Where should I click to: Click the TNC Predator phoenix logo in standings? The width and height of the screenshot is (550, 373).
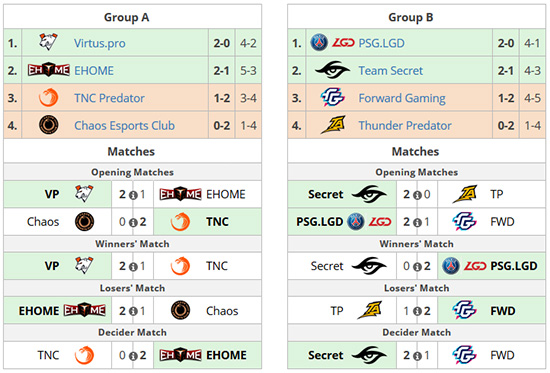pos(48,98)
